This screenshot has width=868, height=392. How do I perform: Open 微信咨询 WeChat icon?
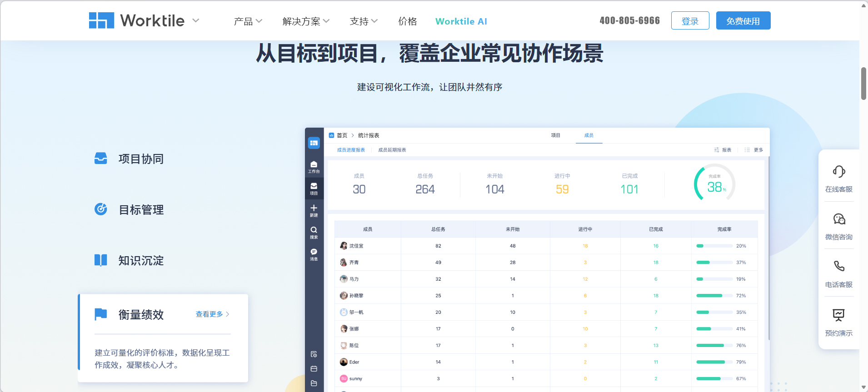[x=839, y=219]
